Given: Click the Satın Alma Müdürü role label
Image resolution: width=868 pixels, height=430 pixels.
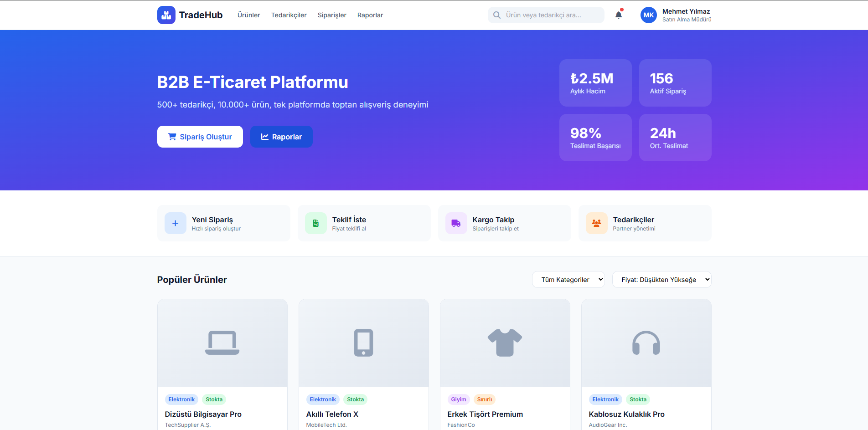Looking at the screenshot, I should [687, 20].
